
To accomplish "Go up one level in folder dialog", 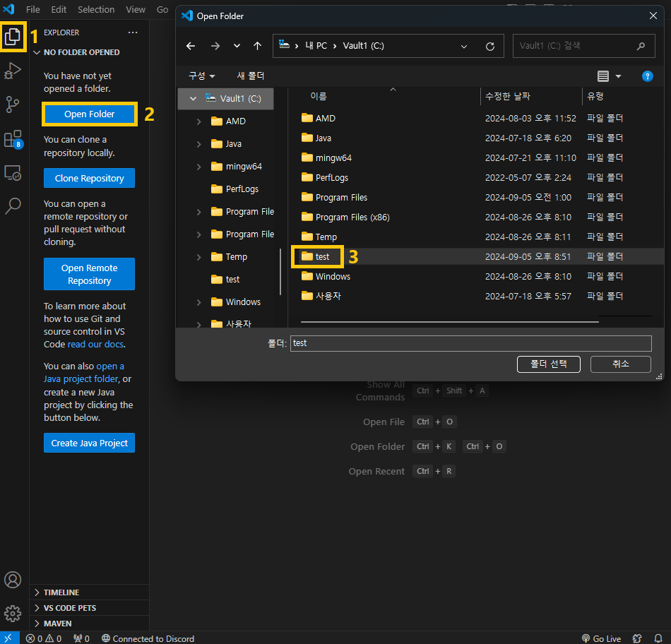I will click(257, 46).
